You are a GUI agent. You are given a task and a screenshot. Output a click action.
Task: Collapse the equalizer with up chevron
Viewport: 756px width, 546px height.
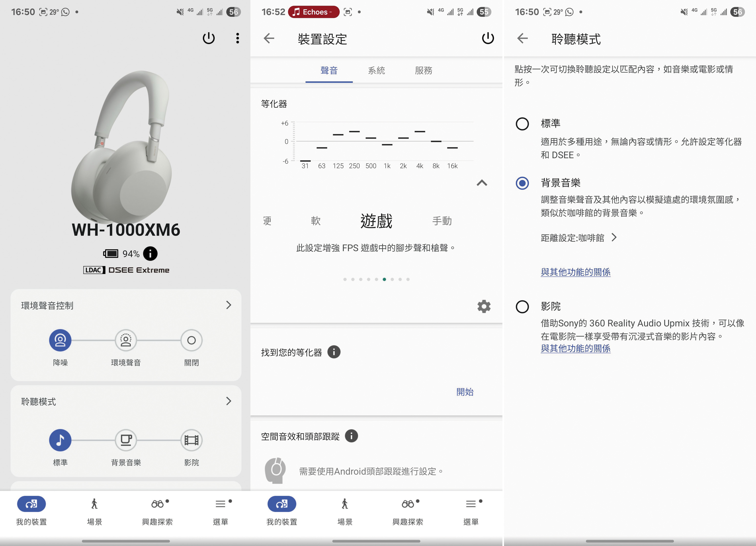click(x=482, y=183)
